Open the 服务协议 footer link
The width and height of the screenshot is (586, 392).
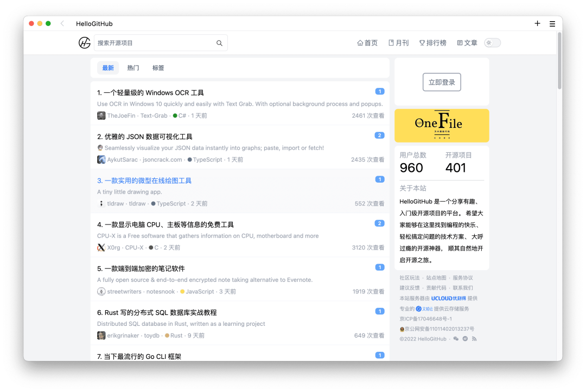pyautogui.click(x=463, y=278)
